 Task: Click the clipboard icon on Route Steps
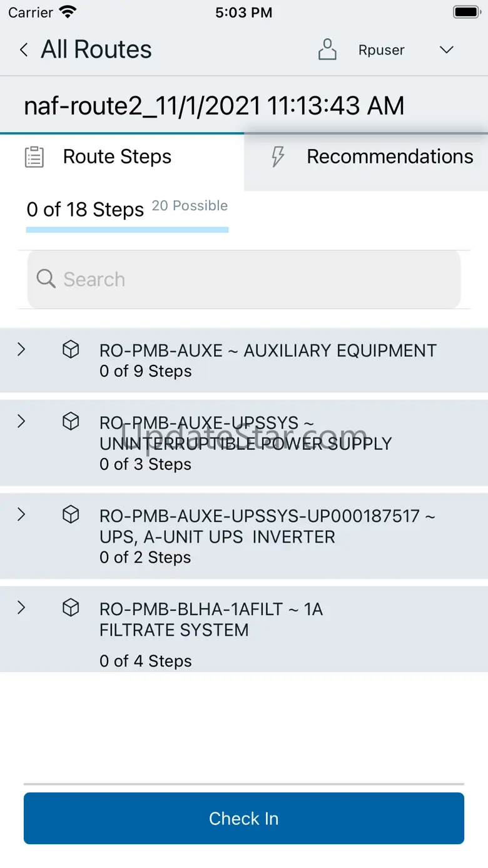click(x=34, y=157)
